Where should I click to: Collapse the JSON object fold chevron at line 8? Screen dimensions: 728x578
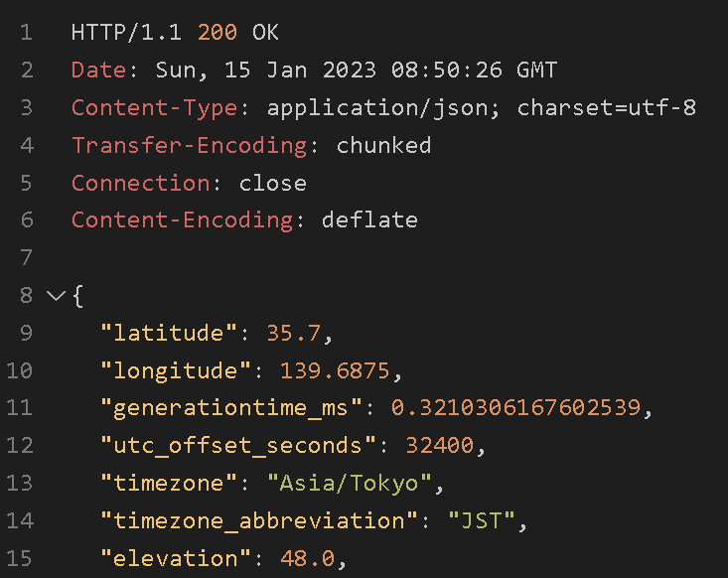56,296
